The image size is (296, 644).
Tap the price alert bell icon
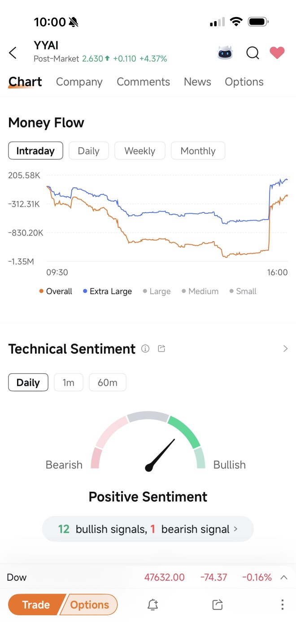[x=152, y=605]
